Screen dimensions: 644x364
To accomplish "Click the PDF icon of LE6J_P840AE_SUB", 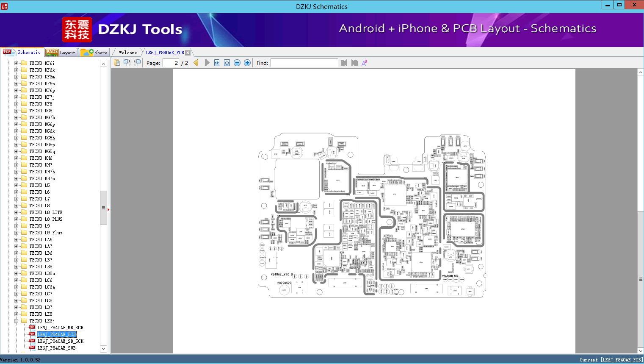I will (32, 348).
